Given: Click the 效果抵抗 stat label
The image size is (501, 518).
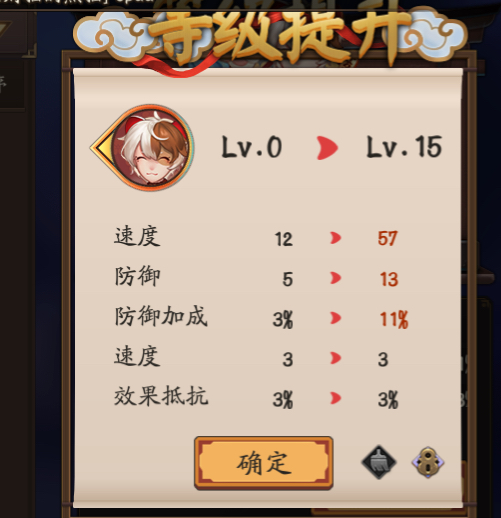Looking at the screenshot, I should point(161,396).
